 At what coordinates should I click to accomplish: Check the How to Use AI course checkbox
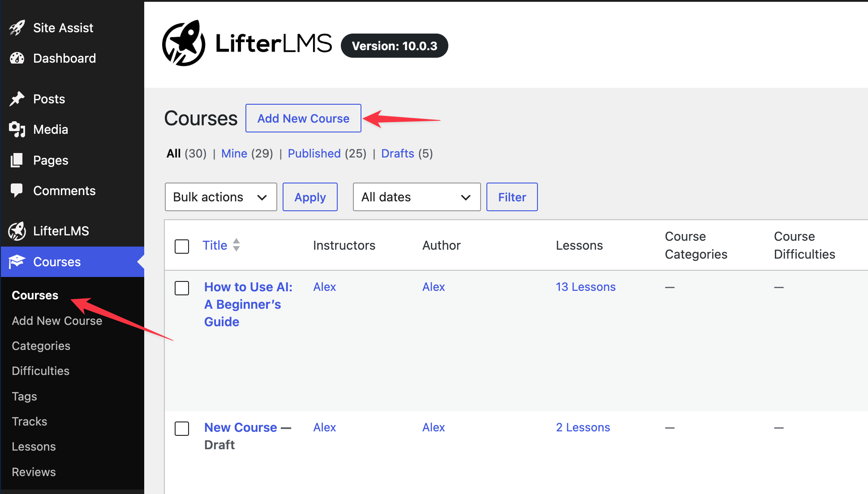pyautogui.click(x=182, y=288)
